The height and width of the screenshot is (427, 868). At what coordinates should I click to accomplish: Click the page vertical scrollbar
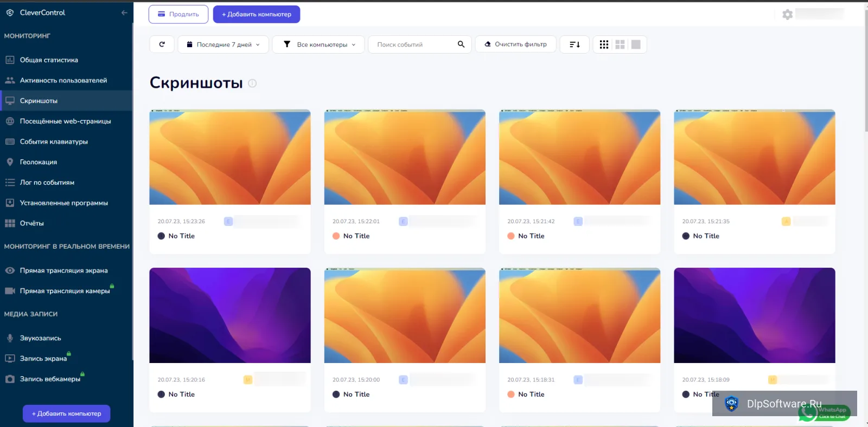click(x=866, y=70)
